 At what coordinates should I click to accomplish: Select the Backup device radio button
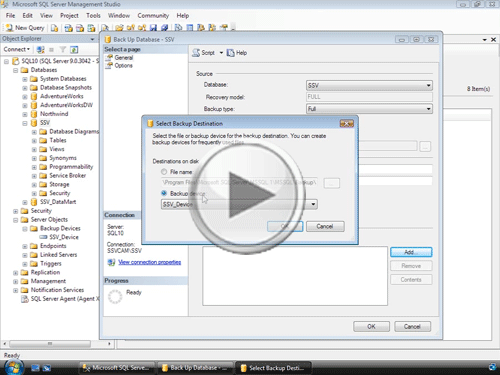164,193
